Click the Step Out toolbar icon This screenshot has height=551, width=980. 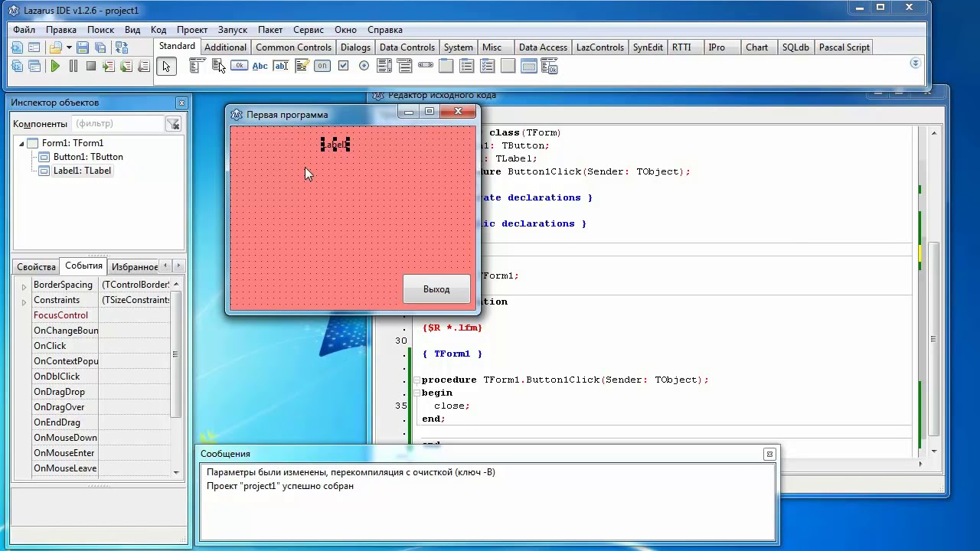[144, 67]
